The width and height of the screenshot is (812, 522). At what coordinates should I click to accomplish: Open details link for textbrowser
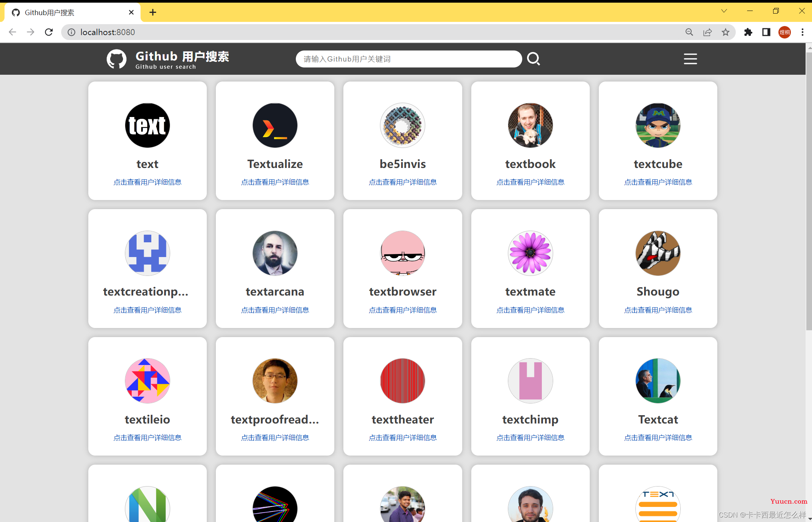[x=403, y=310]
